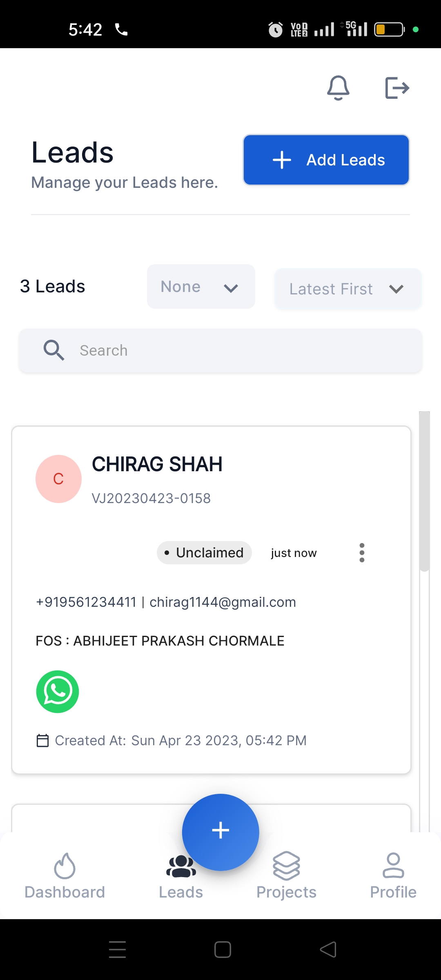Tap the logout icon
Viewport: 441px width, 980px height.
pos(397,88)
